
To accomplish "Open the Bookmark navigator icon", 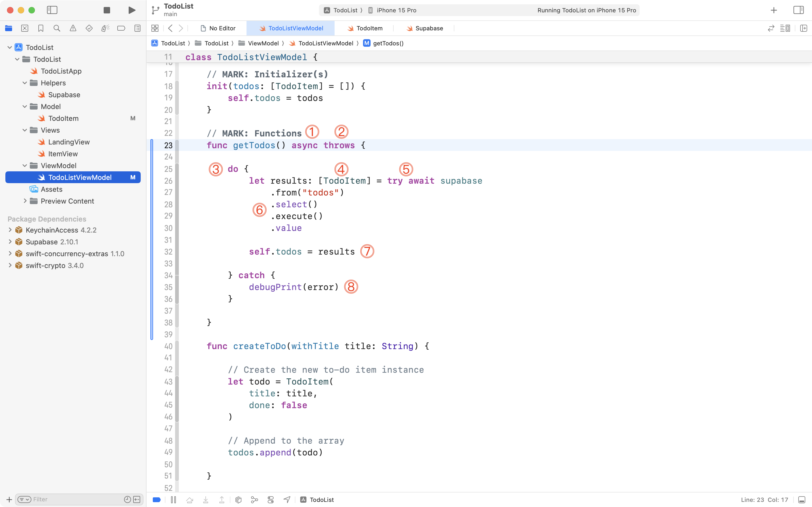I will tap(41, 28).
